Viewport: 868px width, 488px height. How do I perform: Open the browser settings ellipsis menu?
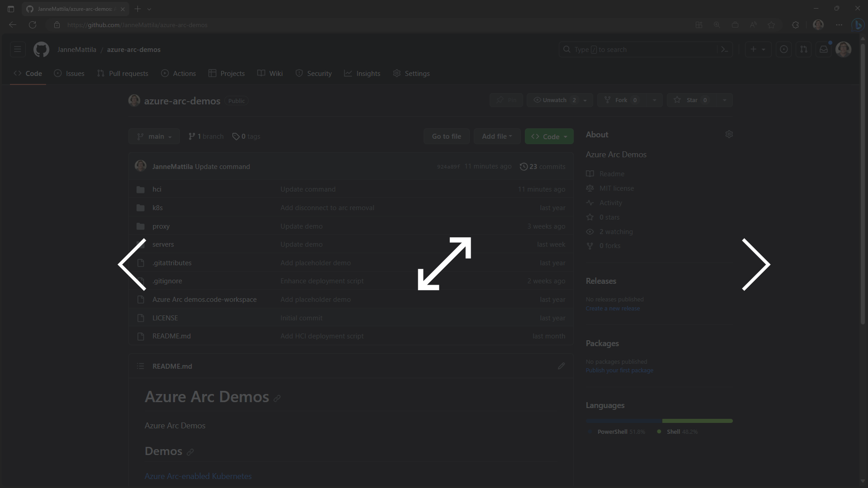coord(839,25)
